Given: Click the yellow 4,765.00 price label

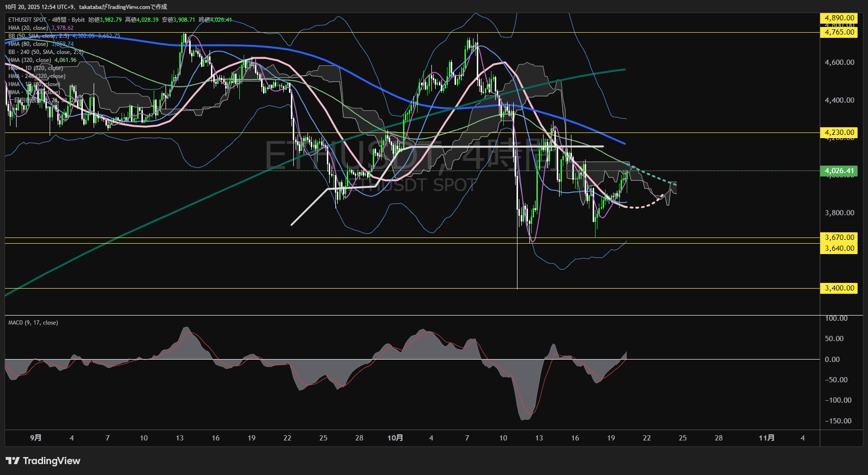Looking at the screenshot, I should pyautogui.click(x=839, y=32).
